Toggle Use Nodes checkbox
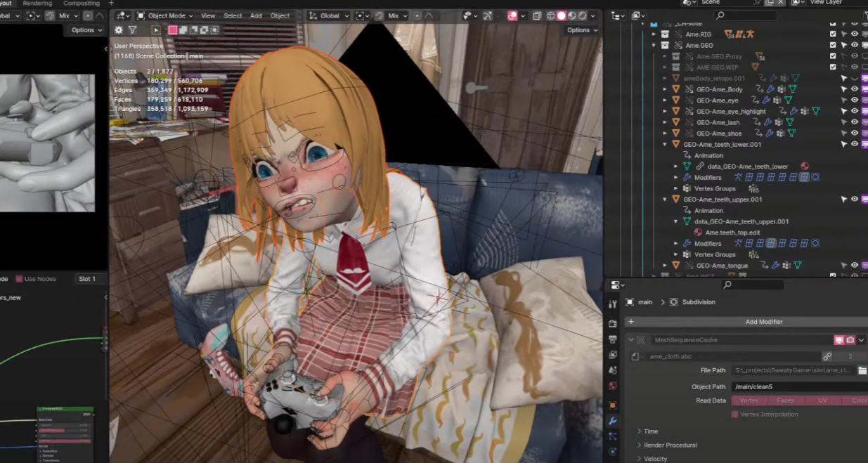 coord(20,279)
